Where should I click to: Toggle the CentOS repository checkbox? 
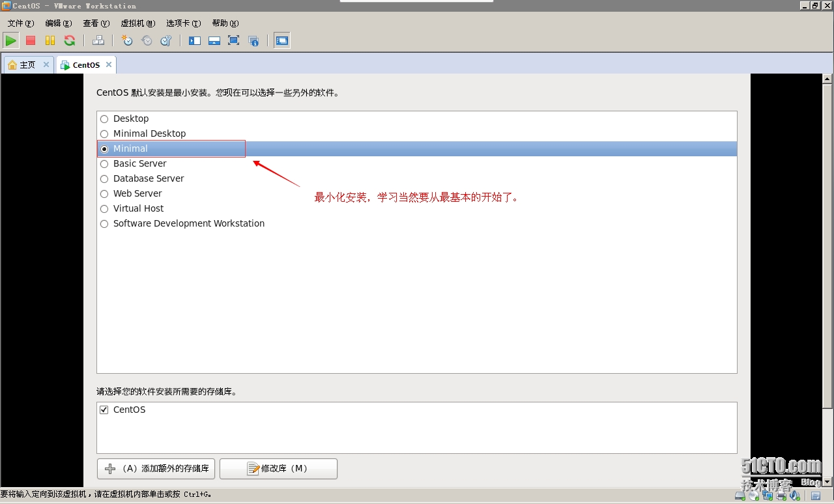(104, 410)
